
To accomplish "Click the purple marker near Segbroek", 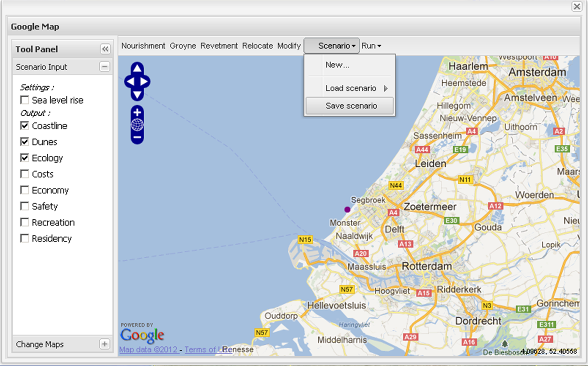I will (x=347, y=209).
